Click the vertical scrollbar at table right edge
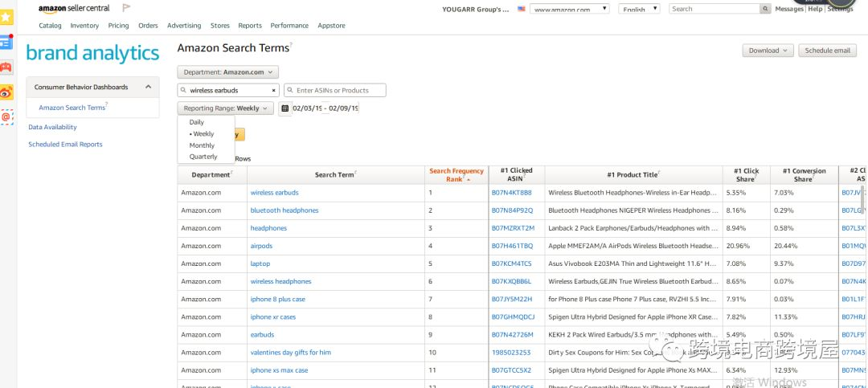This screenshot has height=388, width=868. 862,199
